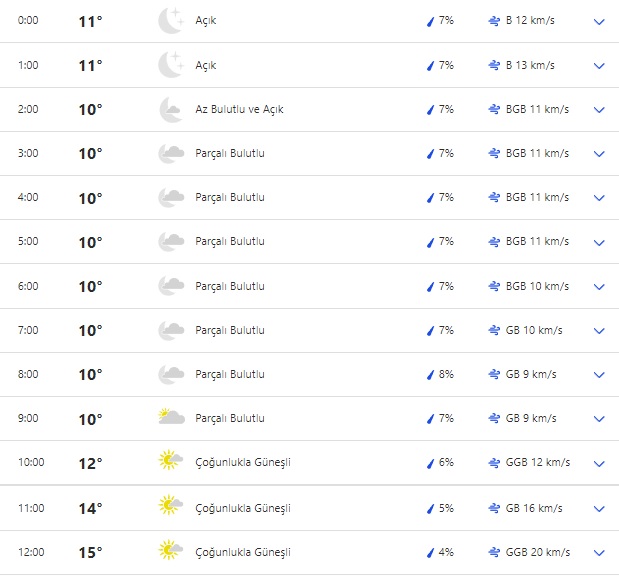Click the sun and cloud icon at 9:00
The width and height of the screenshot is (619, 576).
(x=170, y=418)
